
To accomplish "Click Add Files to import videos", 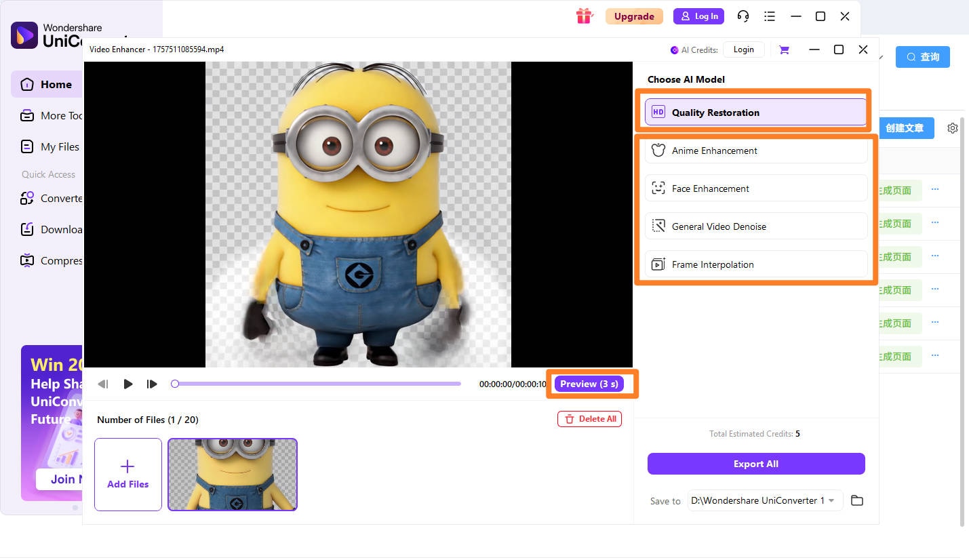I will click(x=128, y=475).
